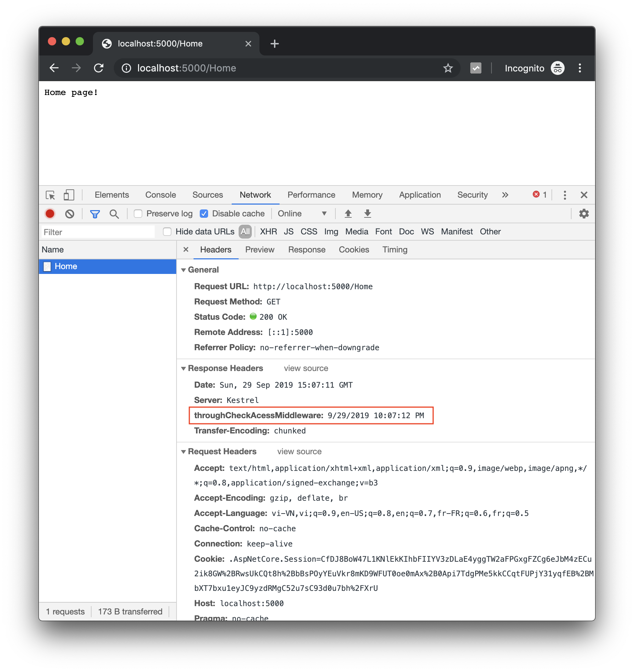
Task: Collapse the Request Headers section
Action: [183, 451]
